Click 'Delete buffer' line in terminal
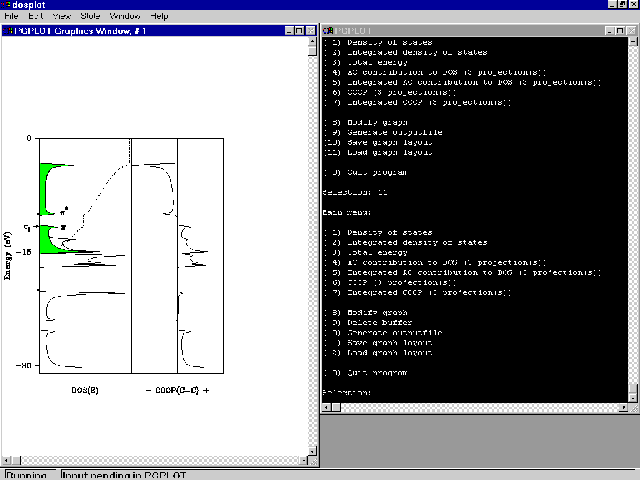Image resolution: width=640 pixels, height=480 pixels. [x=380, y=322]
